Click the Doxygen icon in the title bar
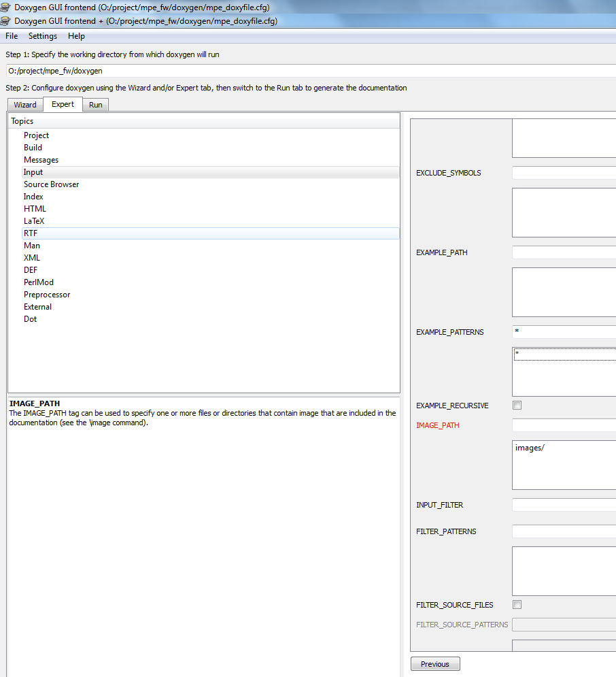Screen dimensions: 616x677 pyautogui.click(x=6, y=20)
